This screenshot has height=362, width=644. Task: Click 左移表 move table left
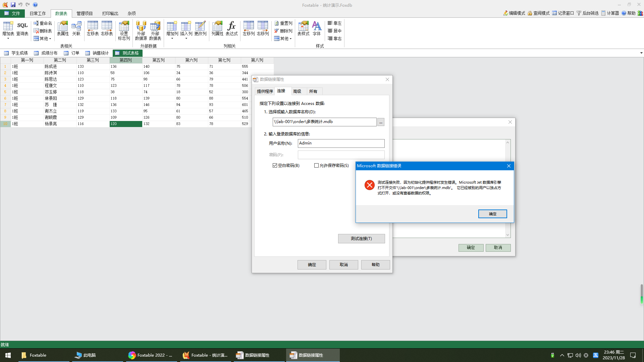[x=93, y=28]
